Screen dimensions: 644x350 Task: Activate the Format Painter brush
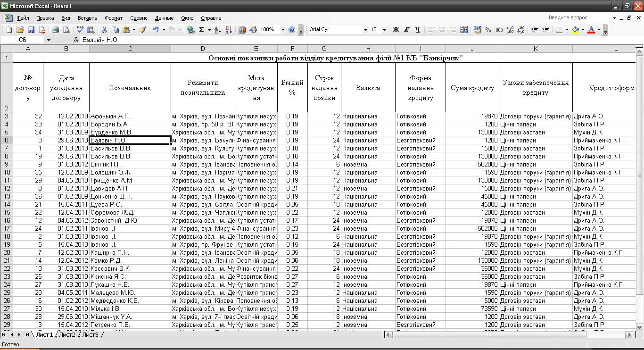[142, 30]
